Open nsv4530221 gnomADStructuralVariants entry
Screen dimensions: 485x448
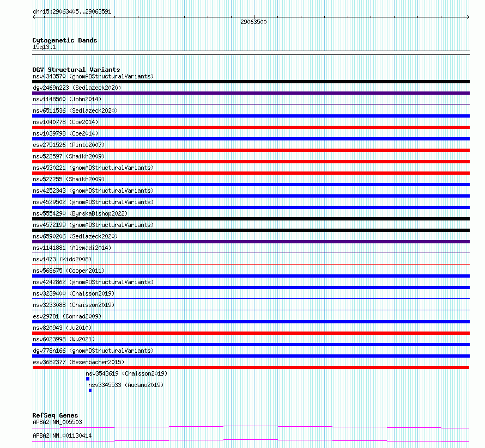tap(93, 168)
